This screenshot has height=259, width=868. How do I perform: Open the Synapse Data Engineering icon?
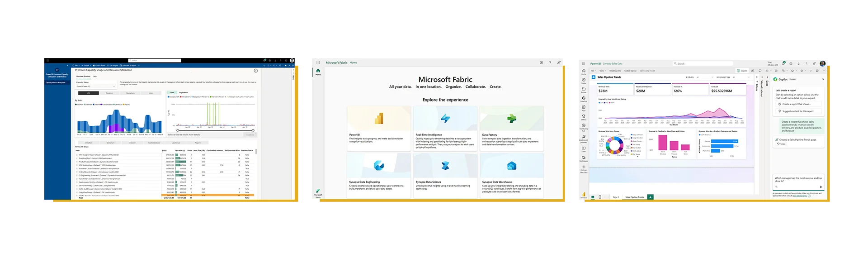click(x=379, y=166)
